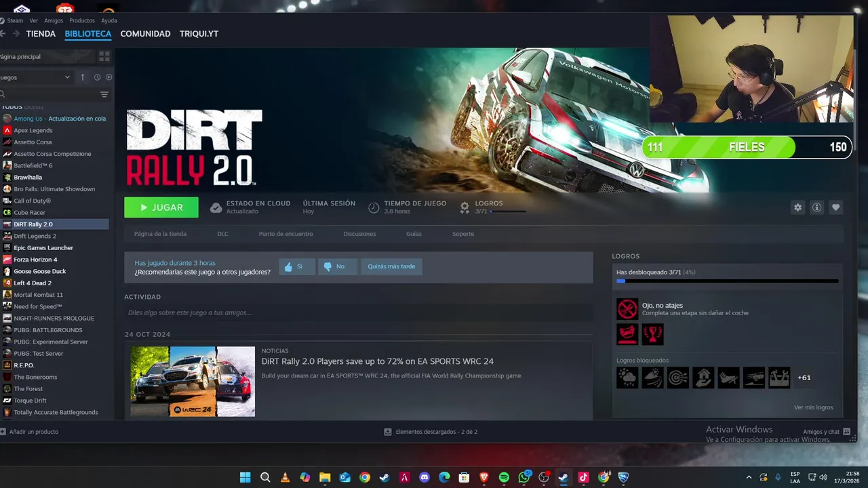Open locked rain cloud achievement icon

[627, 378]
